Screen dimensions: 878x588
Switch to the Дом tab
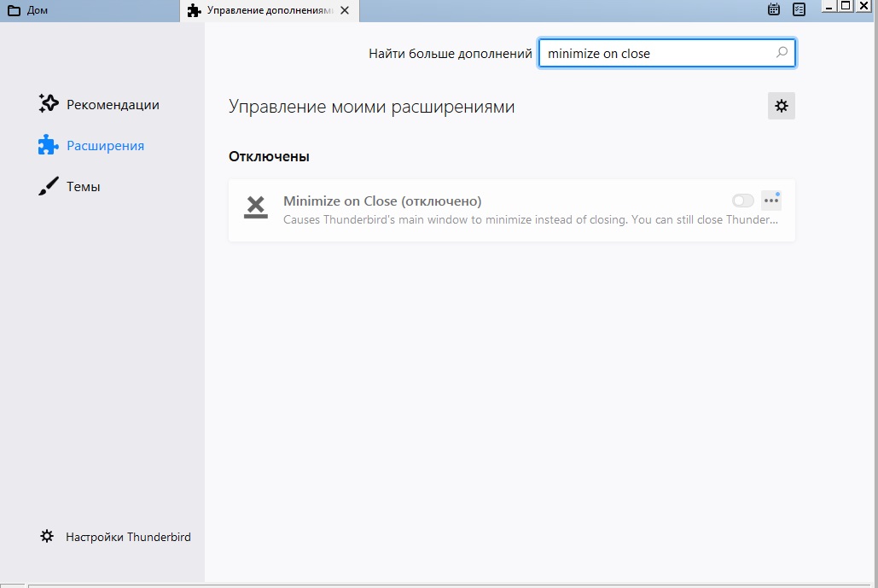point(90,10)
